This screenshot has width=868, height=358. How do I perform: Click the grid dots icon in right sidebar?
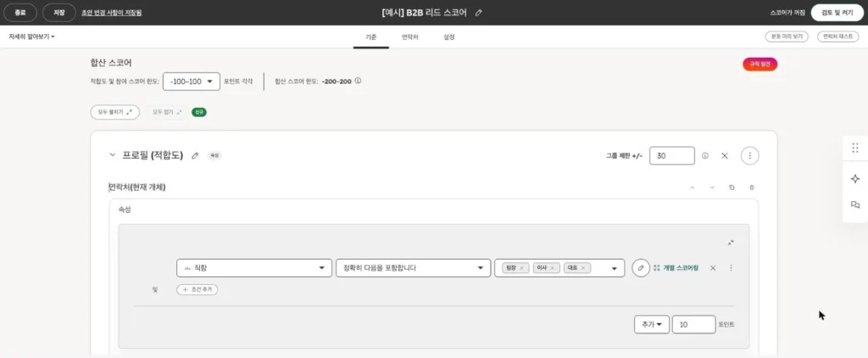(855, 148)
